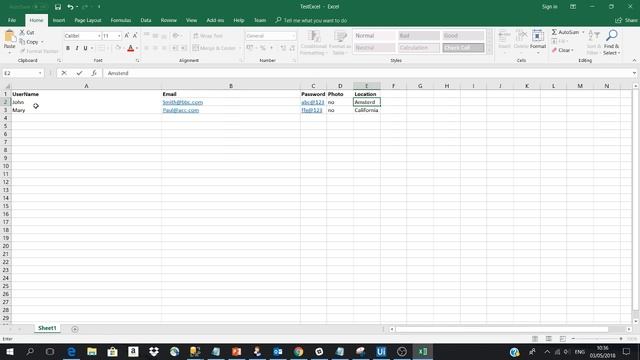Click the red Font Color A swatch

pyautogui.click(x=130, y=48)
